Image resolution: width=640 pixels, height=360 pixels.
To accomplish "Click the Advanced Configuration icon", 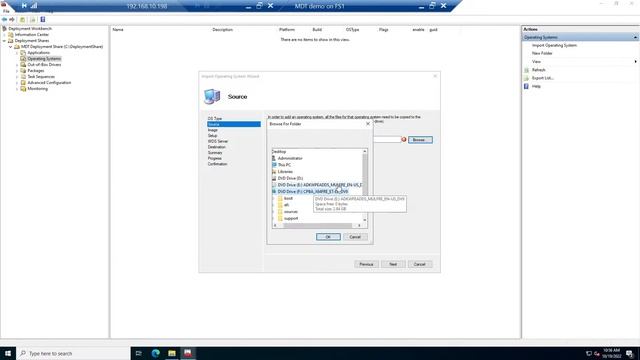I will [x=23, y=82].
